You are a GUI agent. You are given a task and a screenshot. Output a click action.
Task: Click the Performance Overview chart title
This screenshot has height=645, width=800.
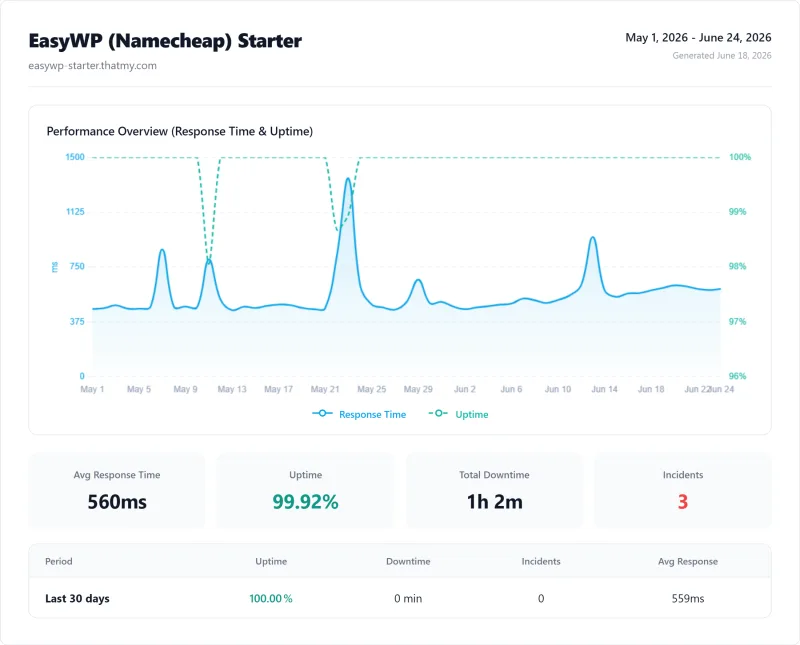click(x=180, y=131)
